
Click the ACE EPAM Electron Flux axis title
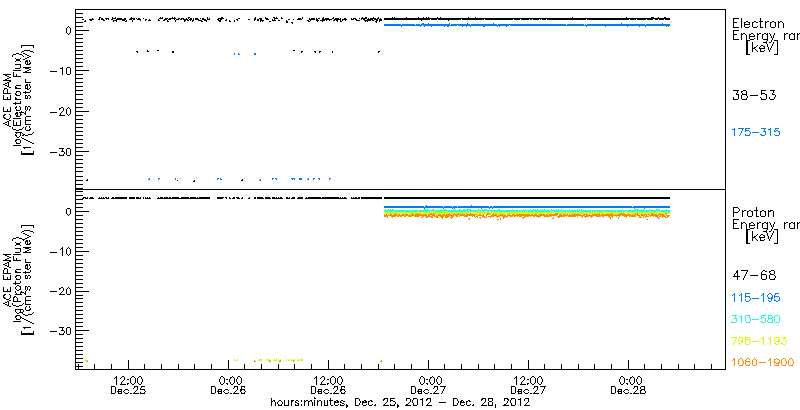click(20, 100)
